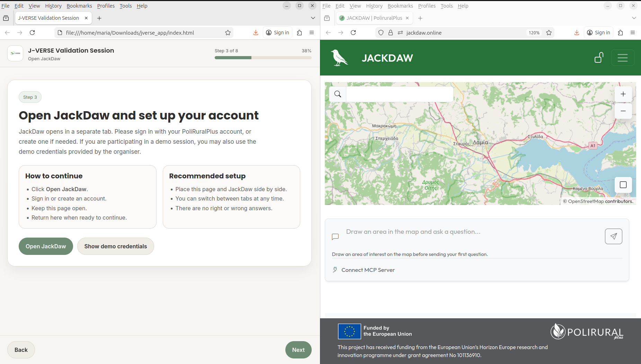Click the padlock login icon in JackDaw header

(599, 57)
